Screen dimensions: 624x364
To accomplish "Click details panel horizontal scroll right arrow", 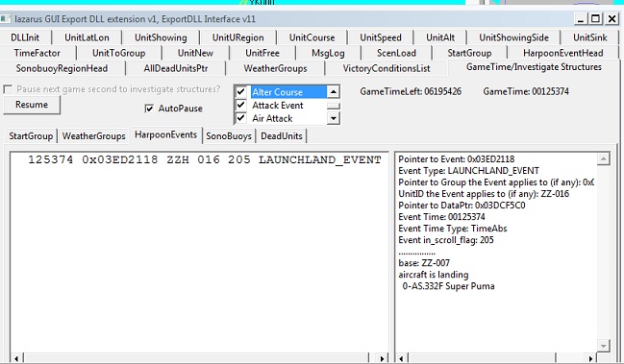I will point(590,358).
